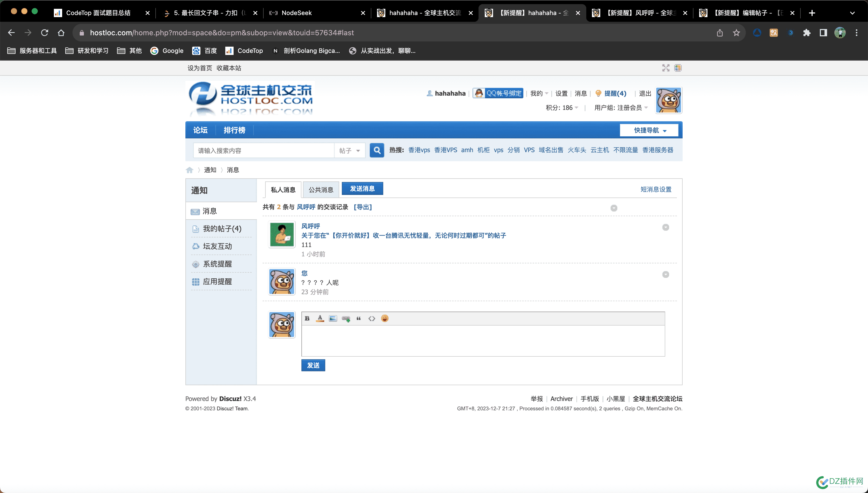Go back using browser back arrow
Viewport: 868px width, 493px height.
pos(11,32)
